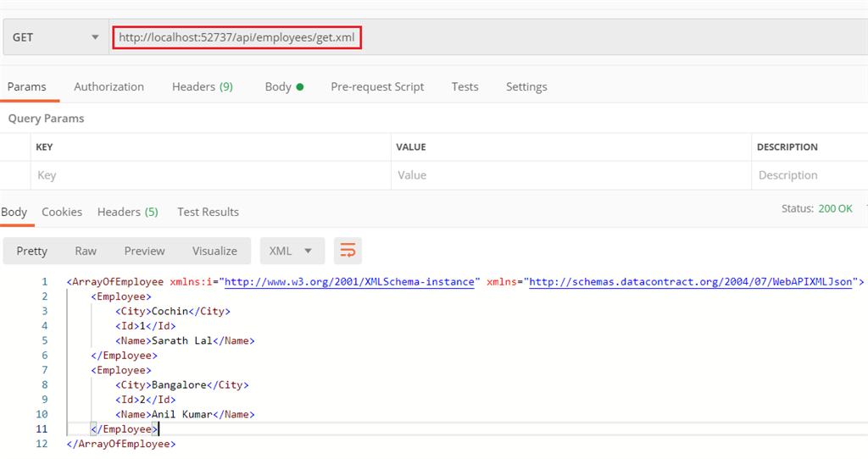Click the wrap lines icon
Viewport: 868px width, 459px height.
point(348,251)
